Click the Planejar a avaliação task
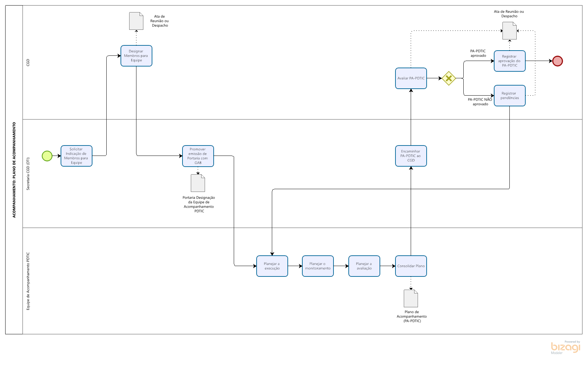Screen dimensions: 588x379 click(364, 266)
